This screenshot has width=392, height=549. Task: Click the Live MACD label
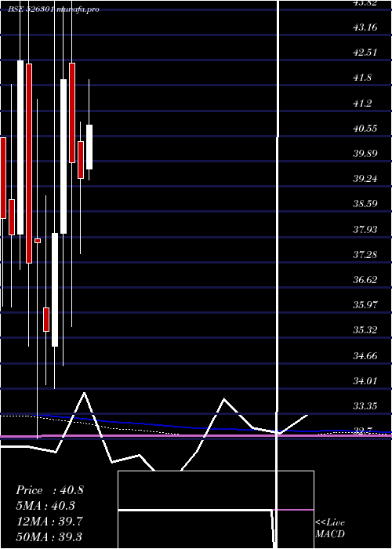(x=330, y=528)
